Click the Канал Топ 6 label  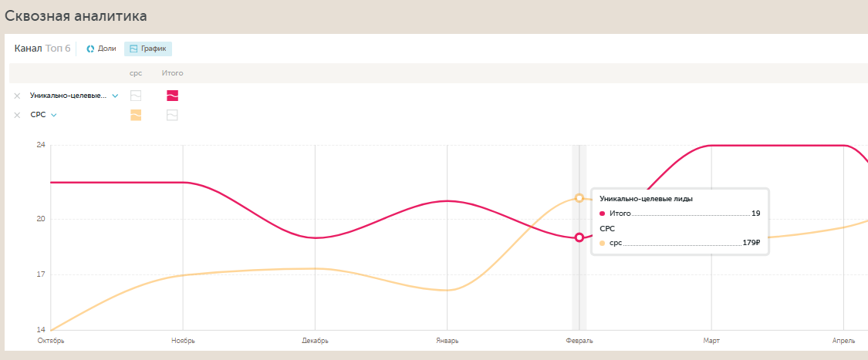[42, 49]
